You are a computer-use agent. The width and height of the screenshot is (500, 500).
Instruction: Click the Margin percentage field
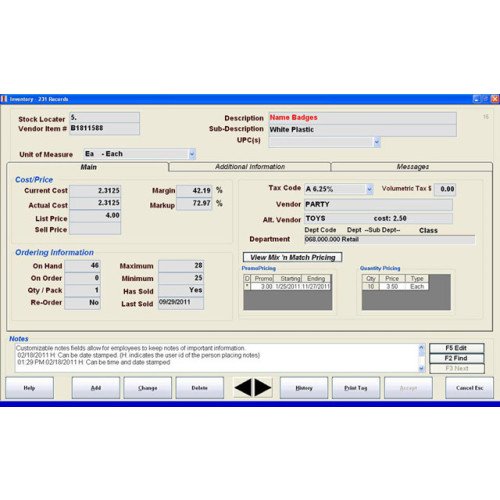(x=194, y=191)
